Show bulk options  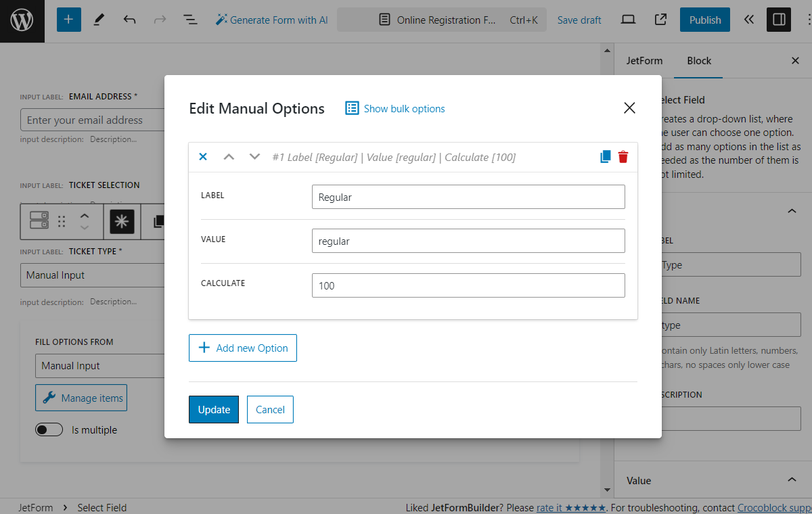(395, 108)
